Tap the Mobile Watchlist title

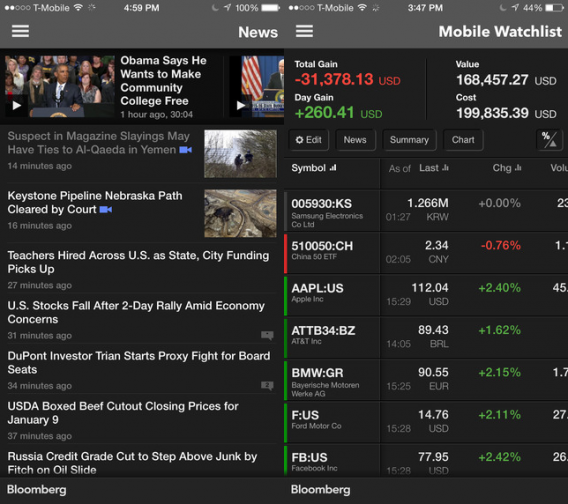500,32
